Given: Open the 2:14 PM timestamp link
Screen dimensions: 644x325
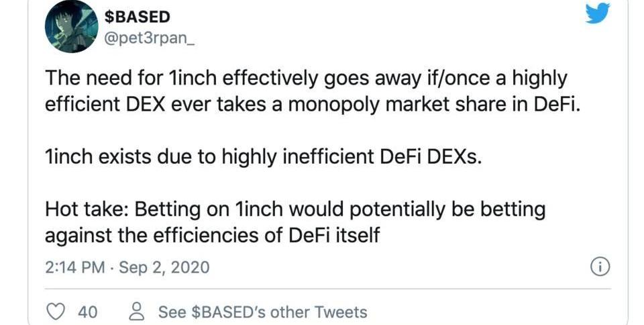Looking at the screenshot, I should point(74,267).
